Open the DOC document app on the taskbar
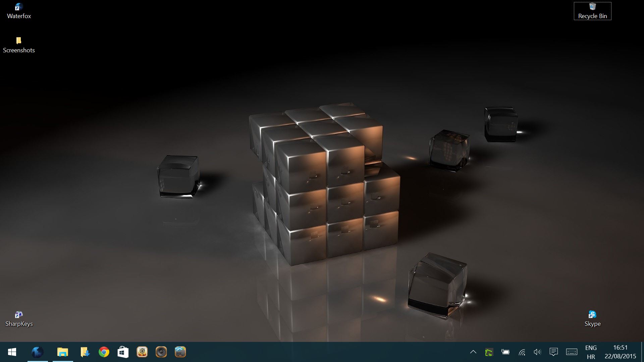644x362 pixels. (180, 352)
